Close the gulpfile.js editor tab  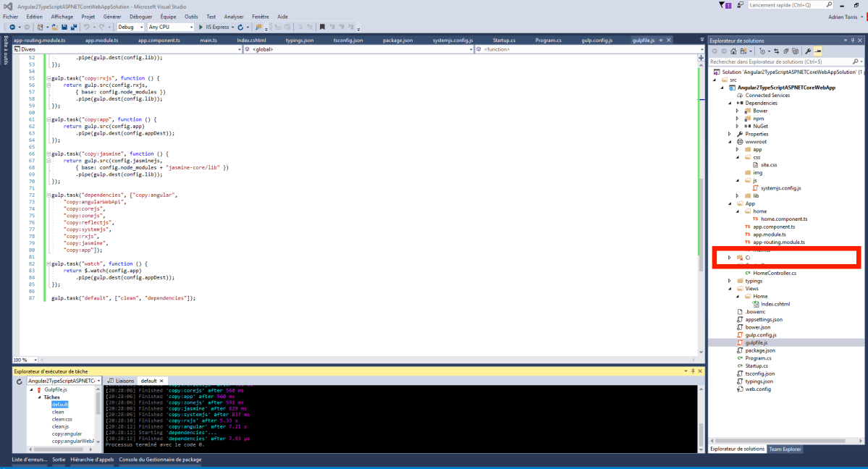coord(669,40)
